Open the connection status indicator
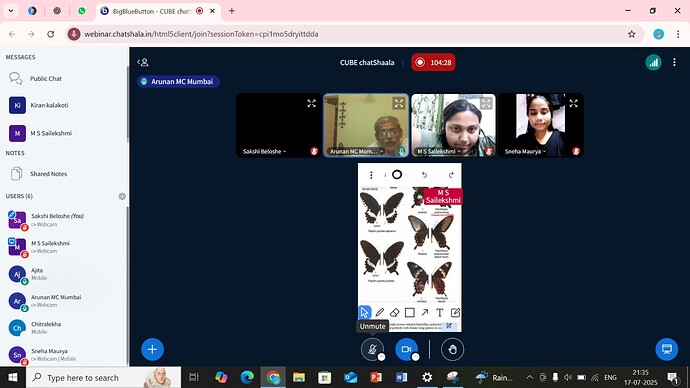690x388 pixels. [x=653, y=62]
